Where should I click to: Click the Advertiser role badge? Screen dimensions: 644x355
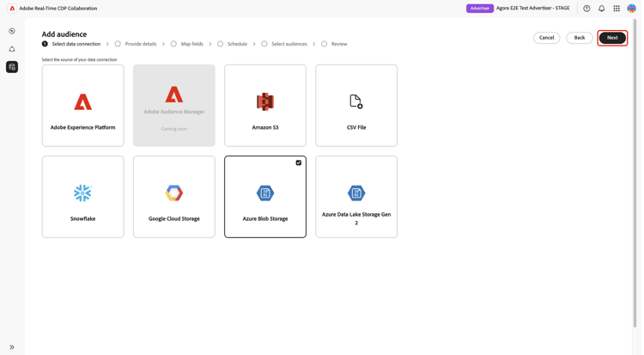(x=480, y=9)
